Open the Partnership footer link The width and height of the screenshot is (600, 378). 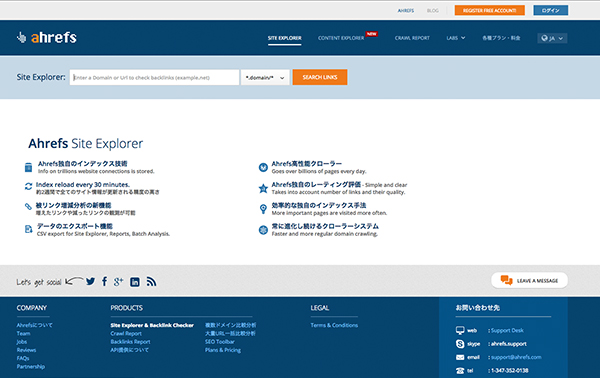click(x=31, y=367)
